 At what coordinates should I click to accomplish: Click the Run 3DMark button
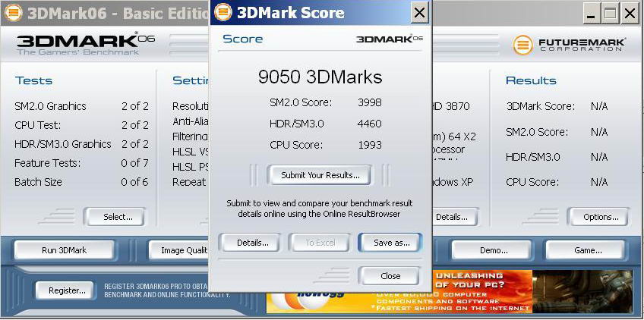pyautogui.click(x=64, y=250)
